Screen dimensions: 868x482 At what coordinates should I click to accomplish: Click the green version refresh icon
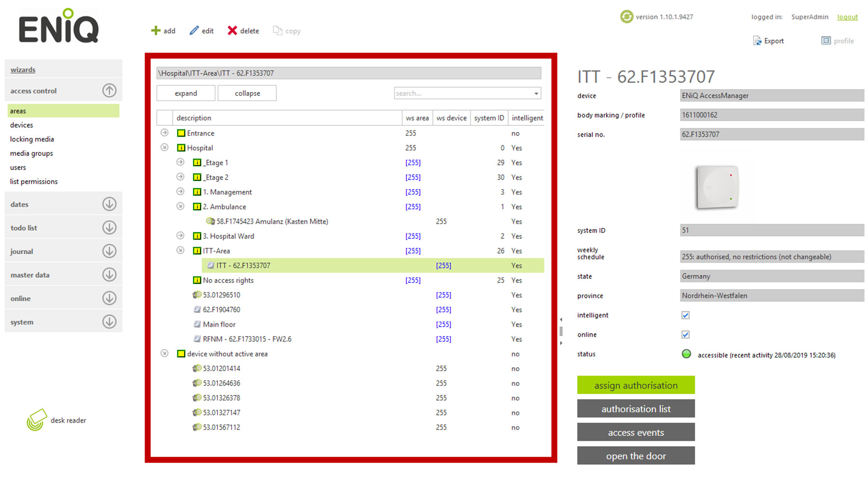626,17
